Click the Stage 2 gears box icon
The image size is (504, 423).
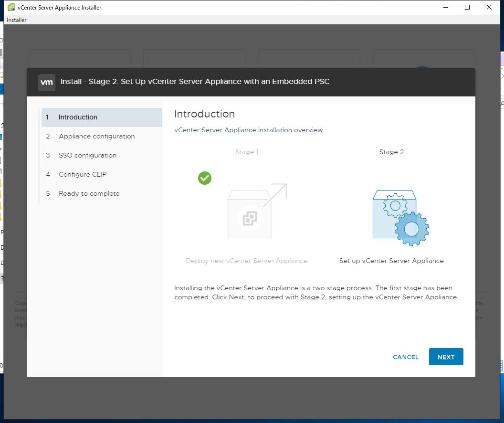tap(400, 218)
